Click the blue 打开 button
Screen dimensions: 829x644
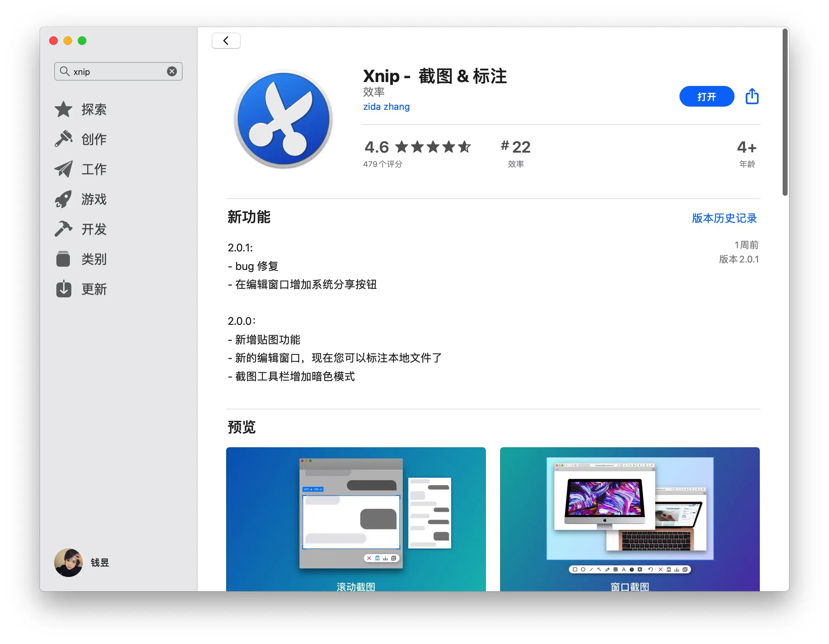[707, 96]
